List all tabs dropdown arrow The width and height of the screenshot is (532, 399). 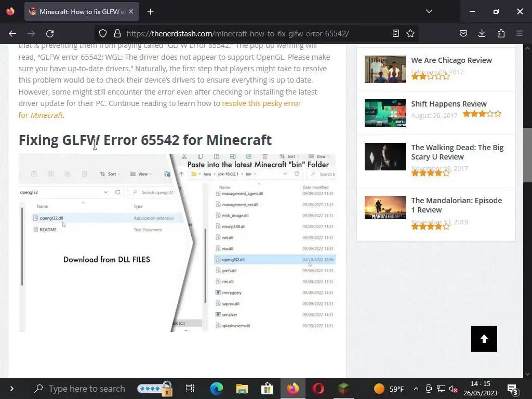click(x=429, y=11)
